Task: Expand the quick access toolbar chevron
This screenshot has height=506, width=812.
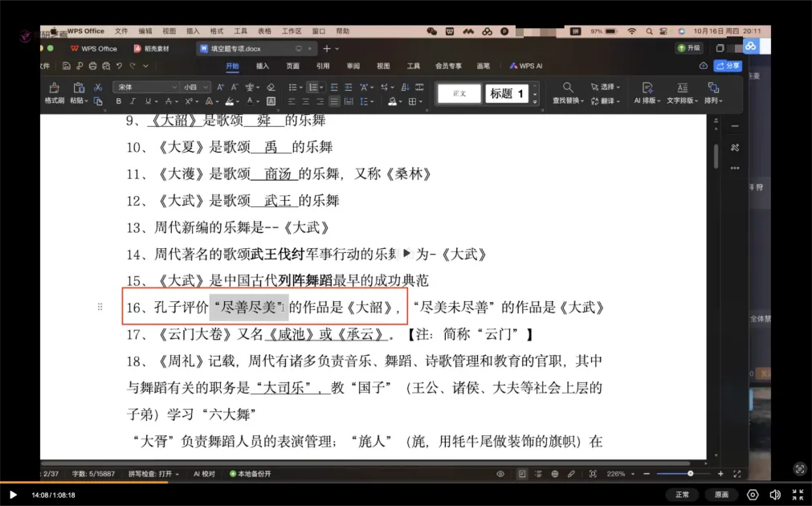Action: tap(145, 66)
